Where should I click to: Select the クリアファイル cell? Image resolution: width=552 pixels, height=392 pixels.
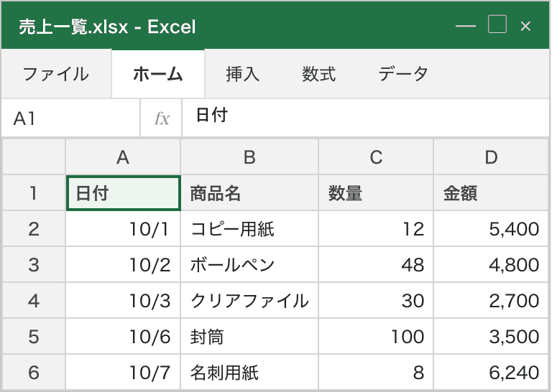pyautogui.click(x=249, y=301)
